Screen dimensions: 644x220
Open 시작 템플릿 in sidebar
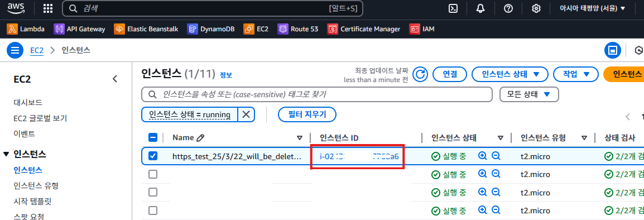pos(32,202)
